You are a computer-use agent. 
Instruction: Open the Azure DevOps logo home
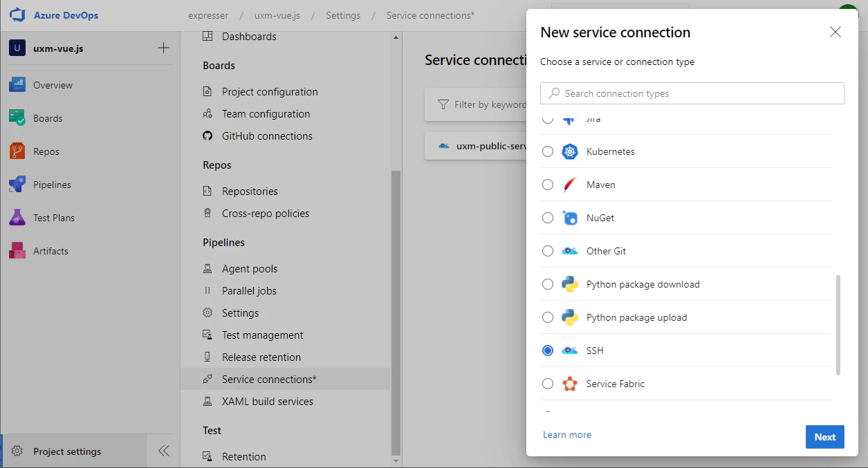click(17, 15)
